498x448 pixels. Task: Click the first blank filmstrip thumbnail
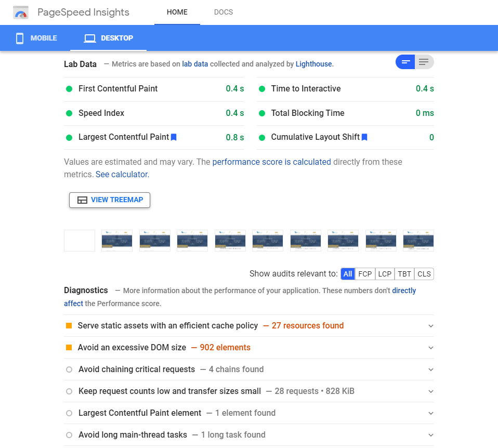[x=80, y=241]
